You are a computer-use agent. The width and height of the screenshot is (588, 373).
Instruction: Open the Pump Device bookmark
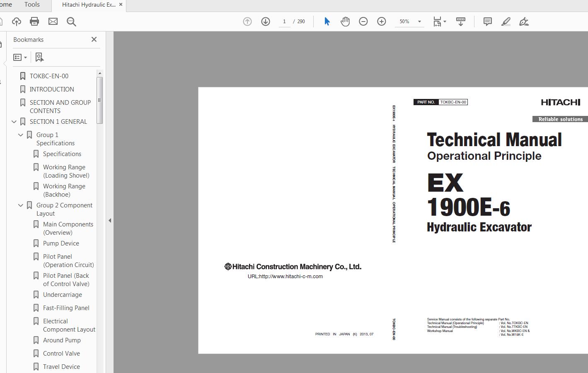(61, 243)
